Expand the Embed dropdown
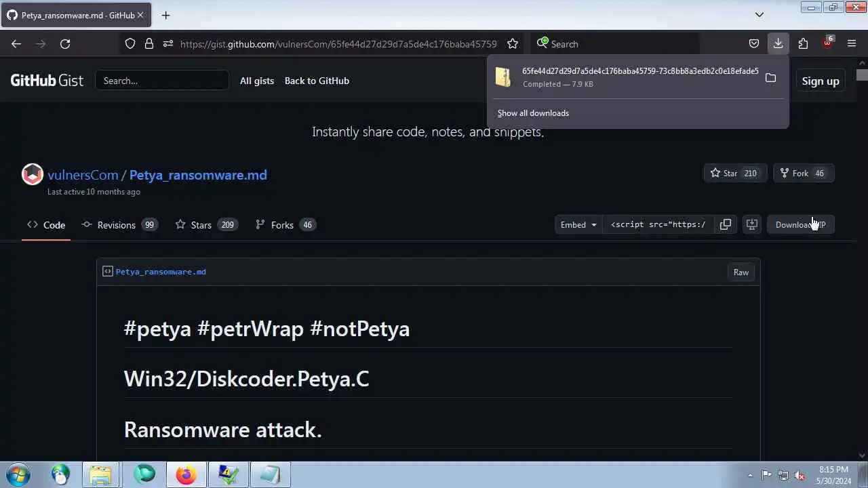The image size is (868, 488). [578, 224]
